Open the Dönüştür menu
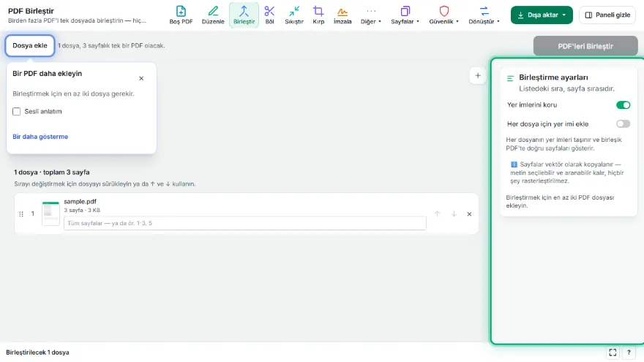The height and width of the screenshot is (362, 644). 484,15
